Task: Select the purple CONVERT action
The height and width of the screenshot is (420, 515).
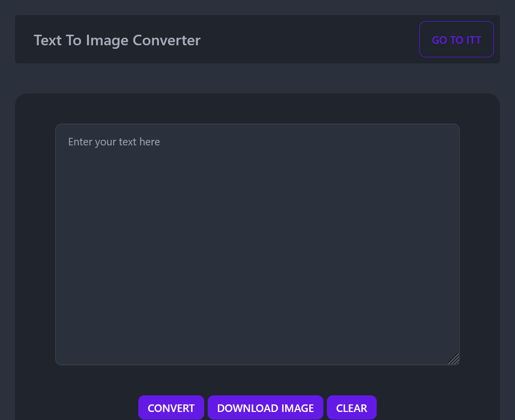Action: pyautogui.click(x=171, y=407)
